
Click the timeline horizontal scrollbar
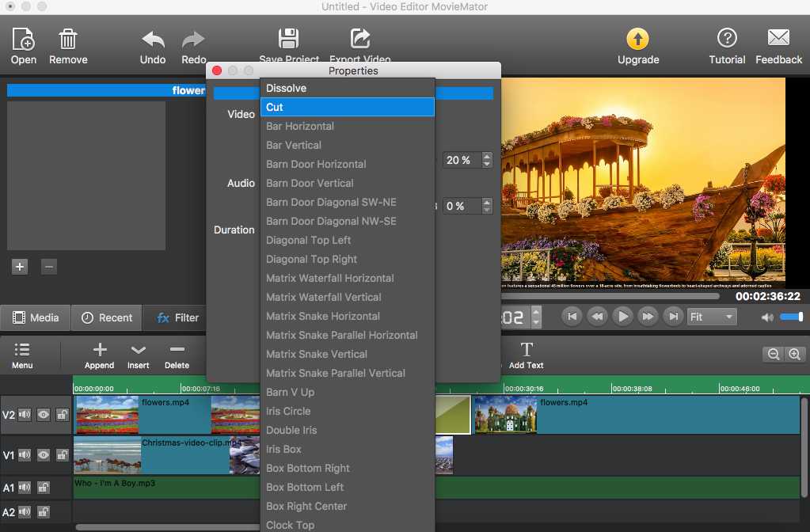[168, 527]
